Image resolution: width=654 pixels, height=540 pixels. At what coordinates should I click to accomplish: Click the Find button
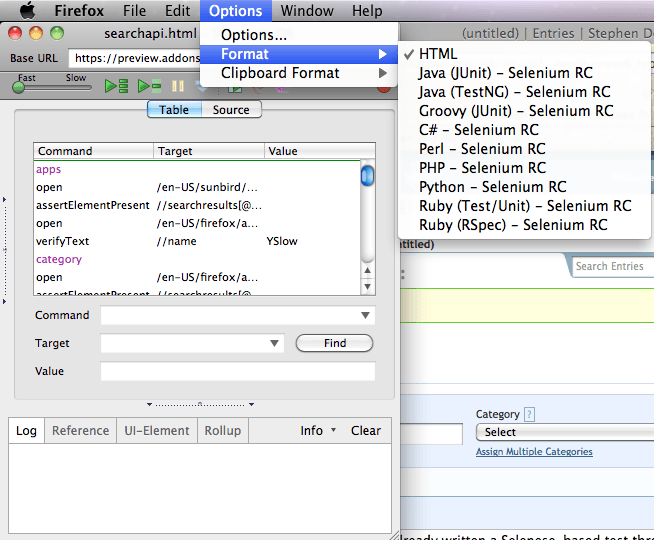(x=334, y=343)
